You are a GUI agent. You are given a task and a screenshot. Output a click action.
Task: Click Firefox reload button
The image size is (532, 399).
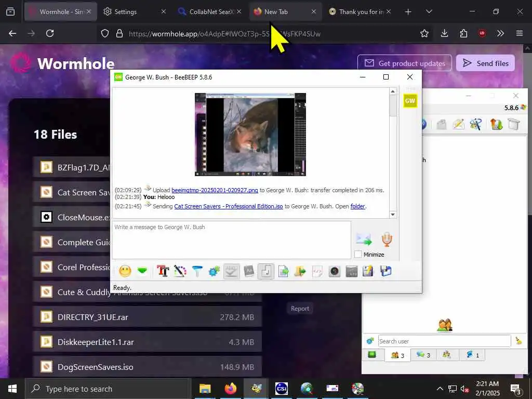pyautogui.click(x=50, y=33)
